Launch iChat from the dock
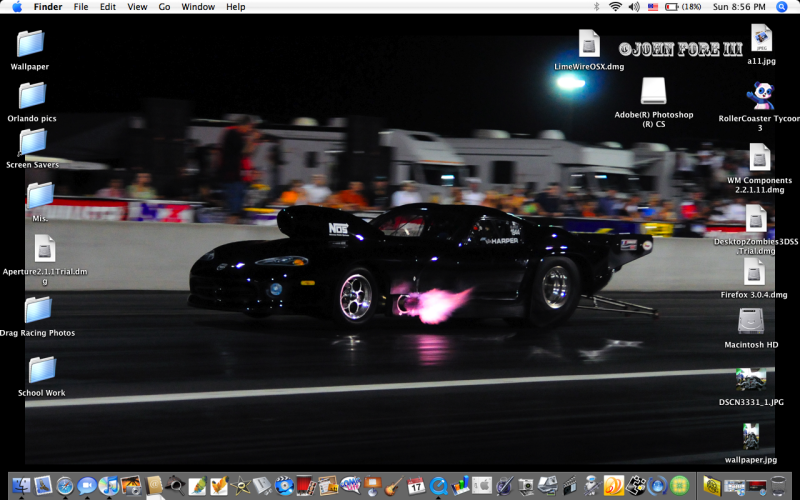800x500 pixels. tap(87, 486)
